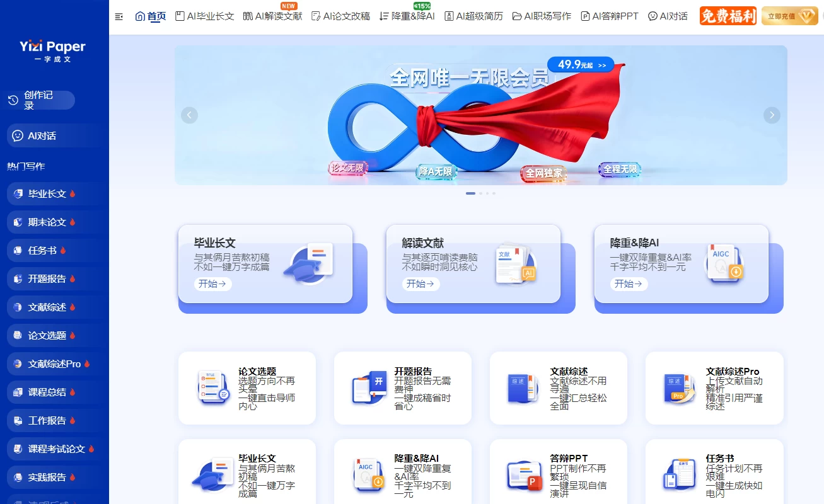Click the 立即充值 recharge button

coord(789,14)
